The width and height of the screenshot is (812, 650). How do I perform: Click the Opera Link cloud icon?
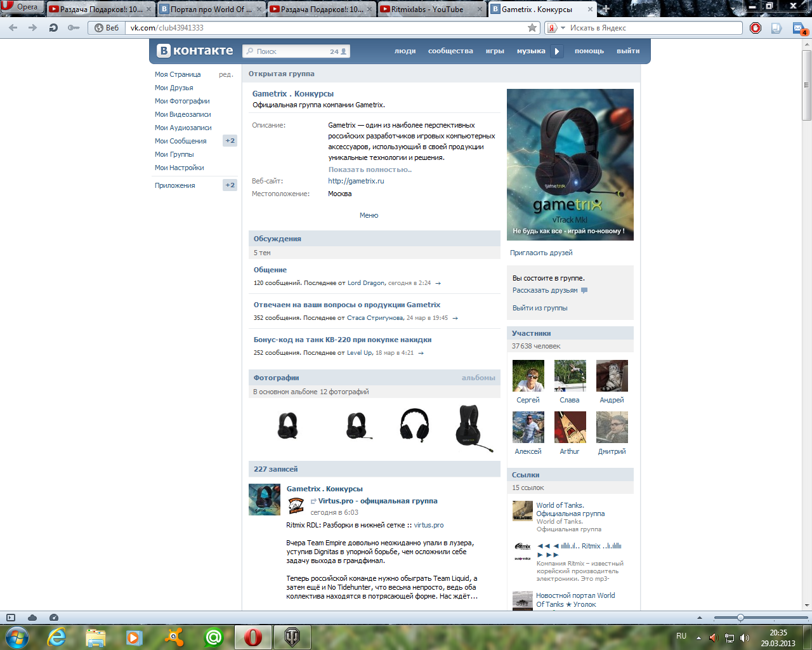[x=32, y=618]
